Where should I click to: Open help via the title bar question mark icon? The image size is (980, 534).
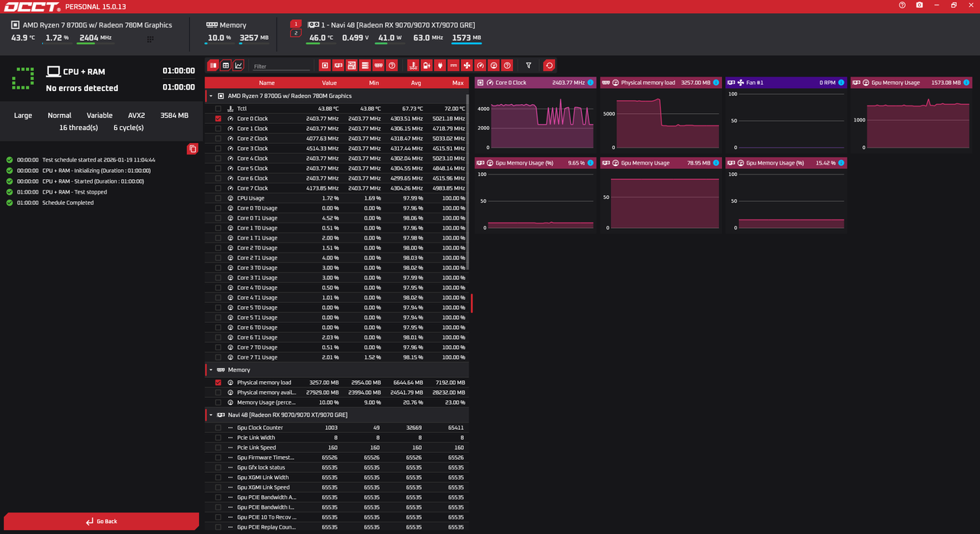(x=902, y=5)
